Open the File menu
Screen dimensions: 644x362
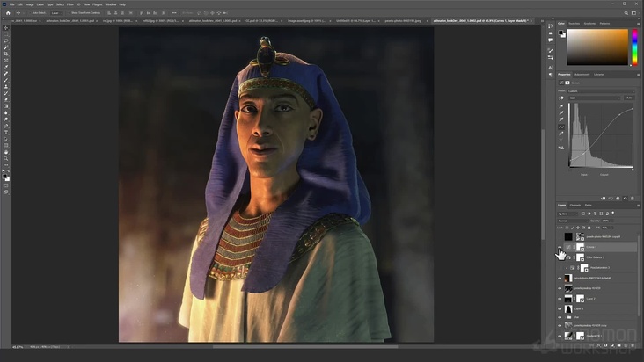(x=12, y=4)
